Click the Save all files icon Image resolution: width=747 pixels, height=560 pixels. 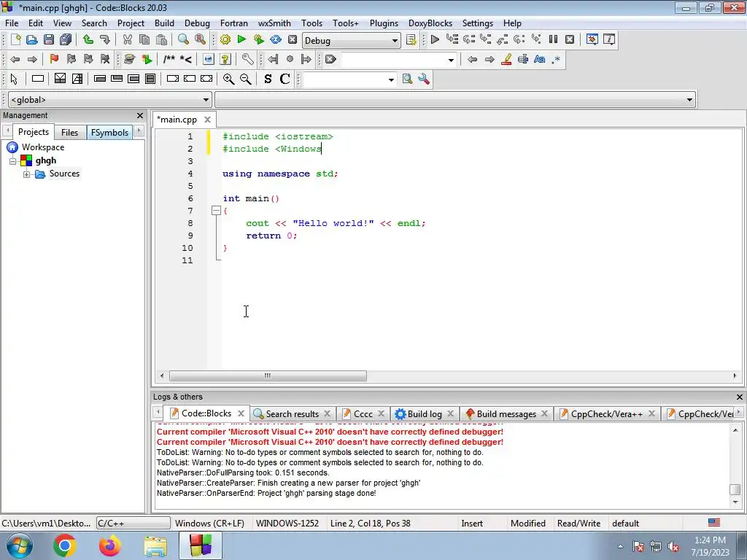coord(65,39)
